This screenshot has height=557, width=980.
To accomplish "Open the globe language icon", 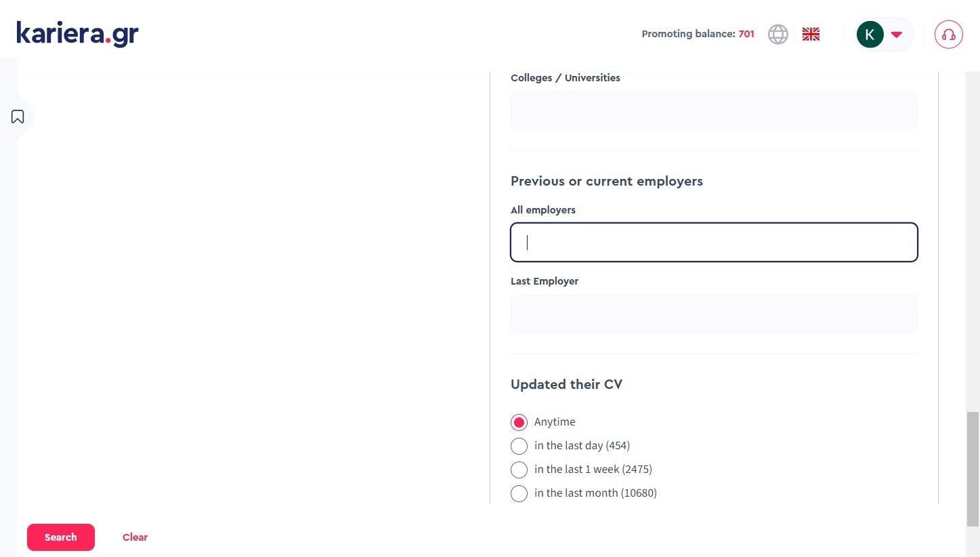I will (x=777, y=34).
